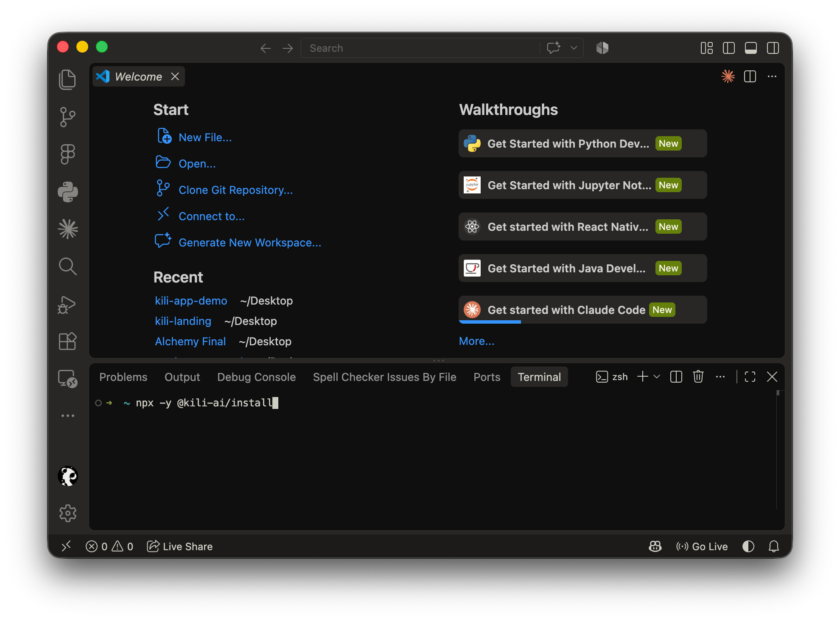Screen dimensions: 840x621
Task: Click the Open... link
Action: pyautogui.click(x=197, y=164)
